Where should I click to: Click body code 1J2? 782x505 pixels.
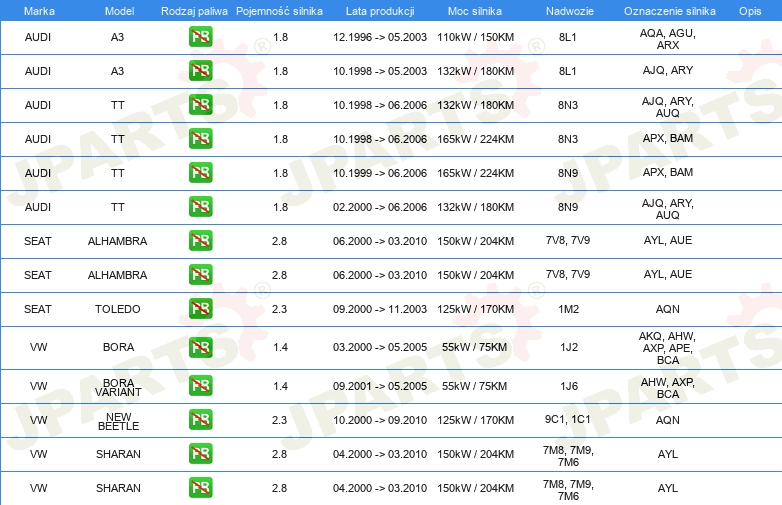click(569, 347)
